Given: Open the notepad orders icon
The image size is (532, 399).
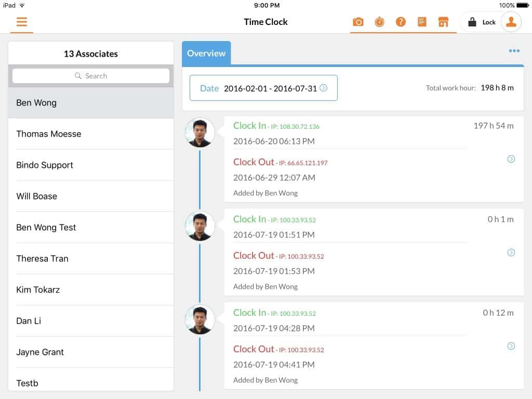Looking at the screenshot, I should pos(422,22).
